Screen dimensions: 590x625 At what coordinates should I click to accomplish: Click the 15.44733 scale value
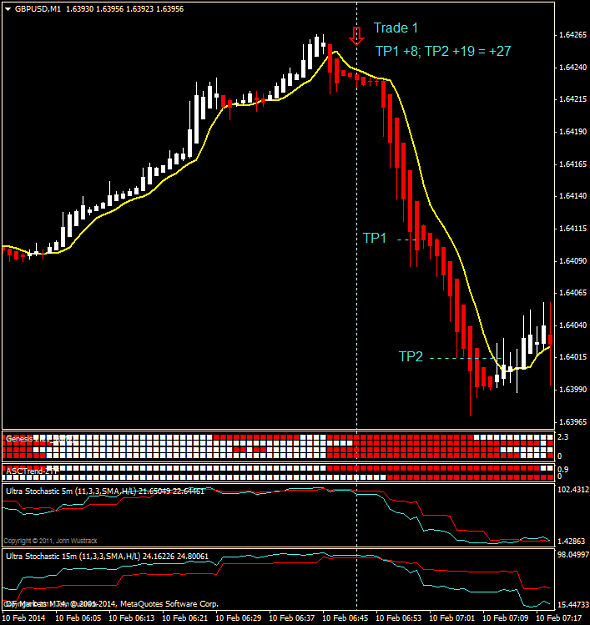click(573, 605)
